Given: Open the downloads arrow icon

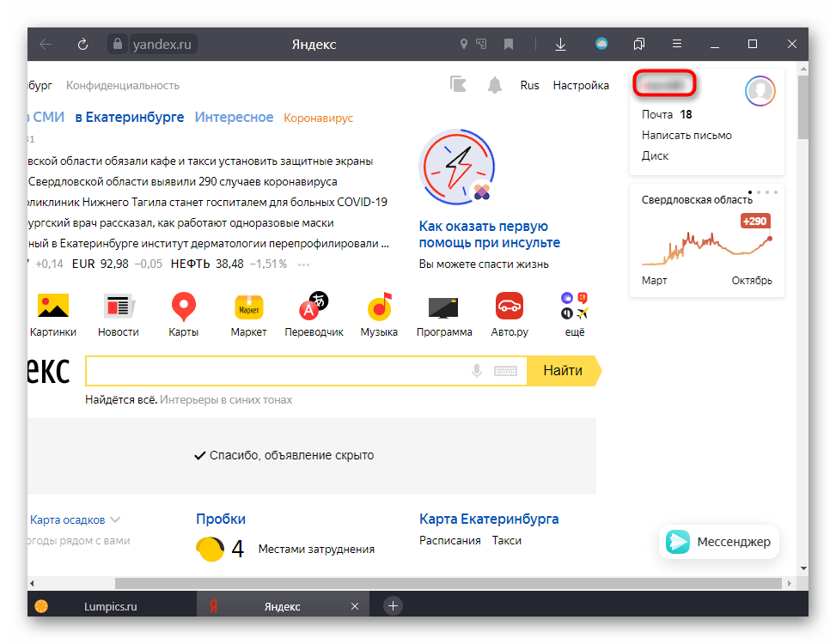Looking at the screenshot, I should point(560,44).
